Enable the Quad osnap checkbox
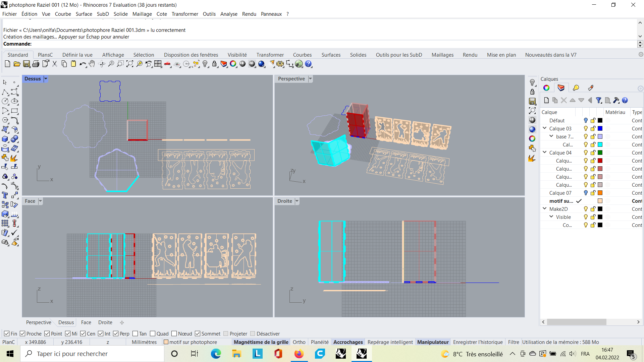Screen dimensions: 644x362 click(x=153, y=334)
